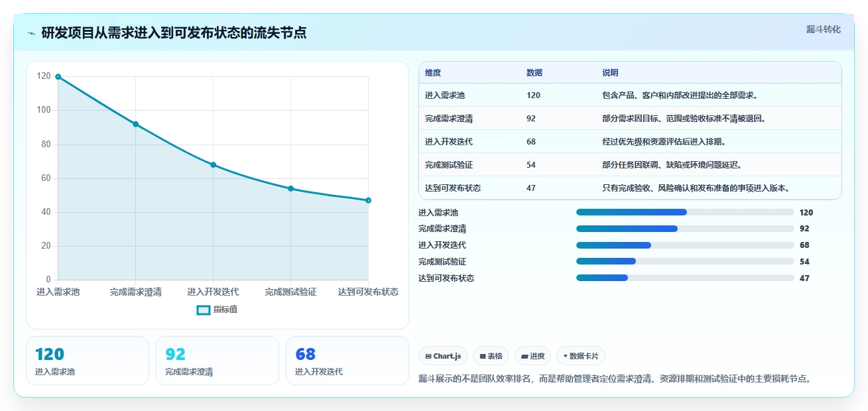This screenshot has height=411, width=868.
Task: Click table value 120
Action: click(x=533, y=95)
